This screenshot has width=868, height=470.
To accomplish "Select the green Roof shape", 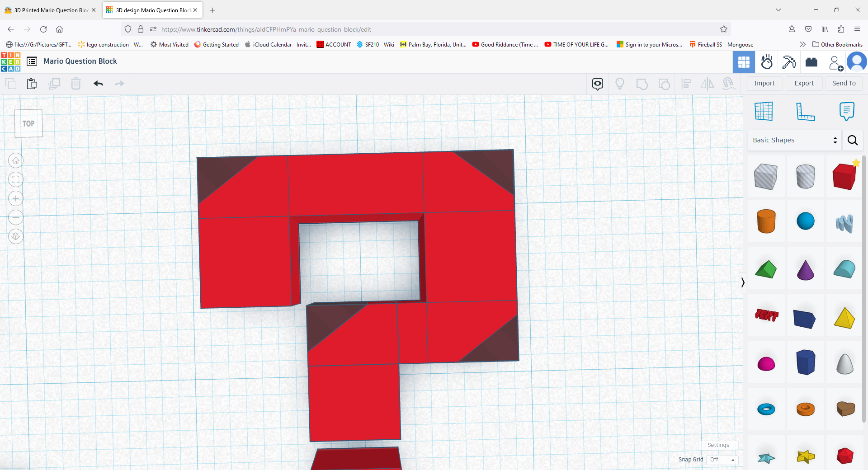I will tap(766, 269).
